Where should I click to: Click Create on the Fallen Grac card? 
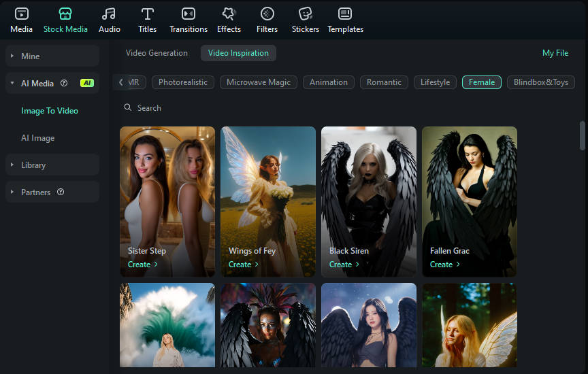click(445, 265)
